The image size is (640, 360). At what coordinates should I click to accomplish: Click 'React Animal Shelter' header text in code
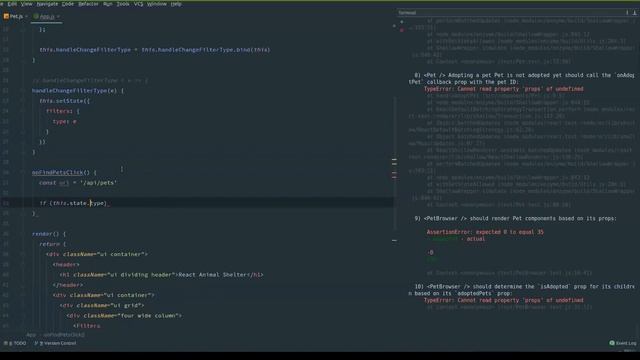(x=212, y=275)
